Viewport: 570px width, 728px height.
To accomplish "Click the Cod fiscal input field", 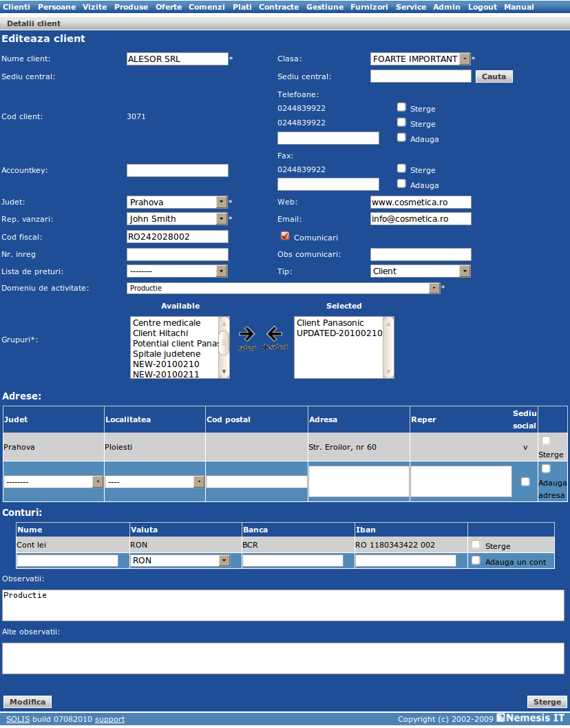I will click(178, 237).
